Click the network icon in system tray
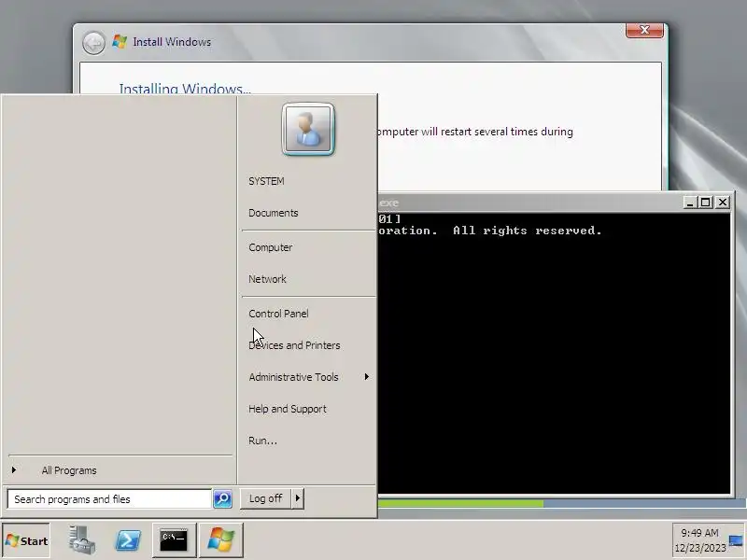Viewport: 747px width, 560px height. click(736, 540)
